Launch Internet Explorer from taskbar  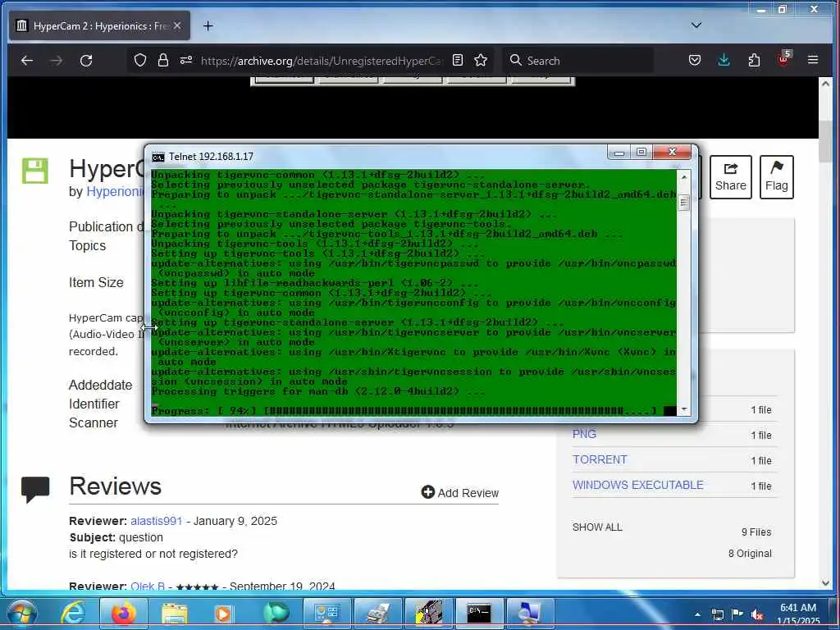tap(73, 613)
